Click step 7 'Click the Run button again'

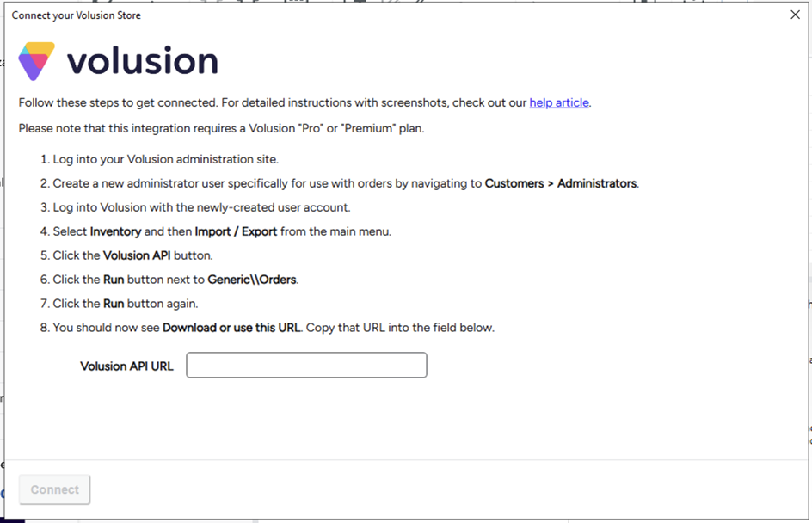coord(126,304)
